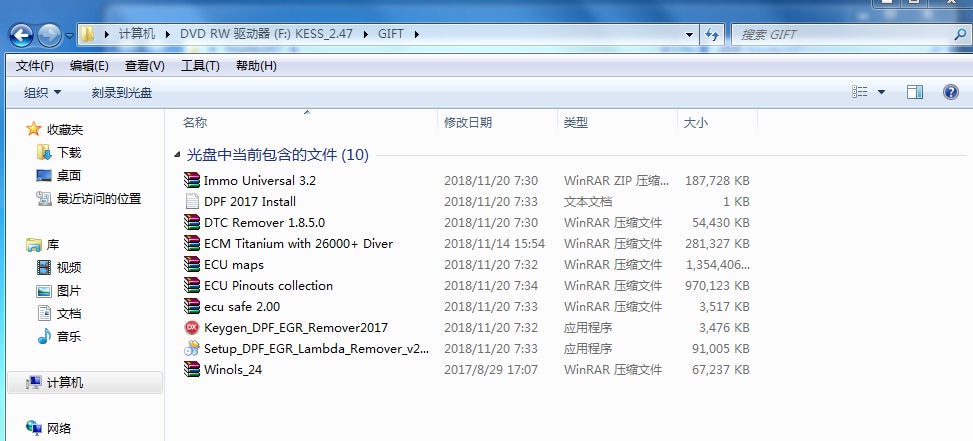Open more view options dropdown arrow

pyautogui.click(x=881, y=92)
